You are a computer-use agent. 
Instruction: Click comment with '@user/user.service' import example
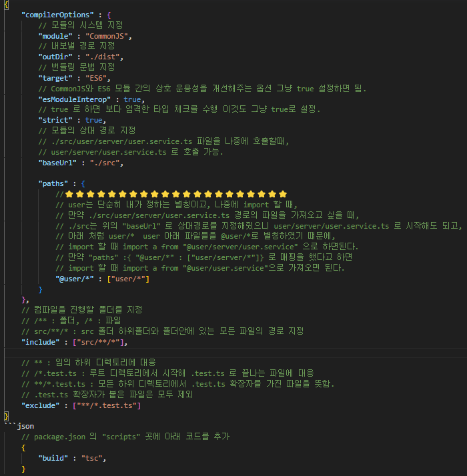[200, 268]
